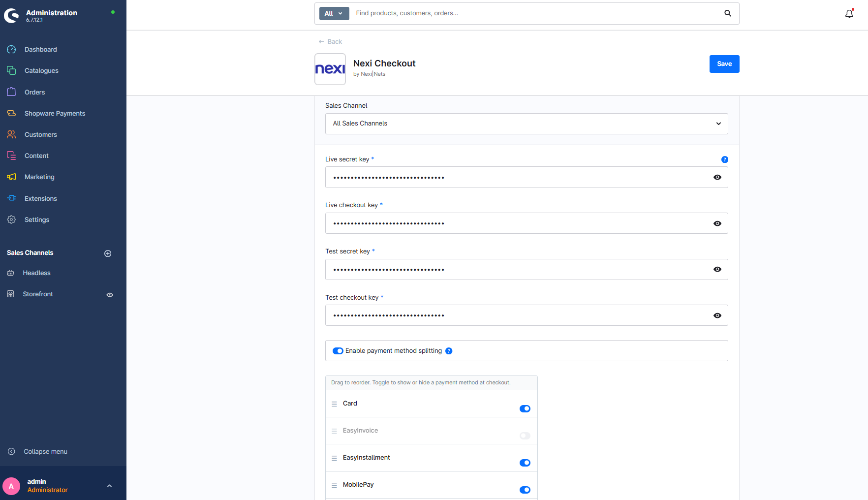Toggle the EasyInstallment payment method switch
The height and width of the screenshot is (500, 868).
pos(525,463)
